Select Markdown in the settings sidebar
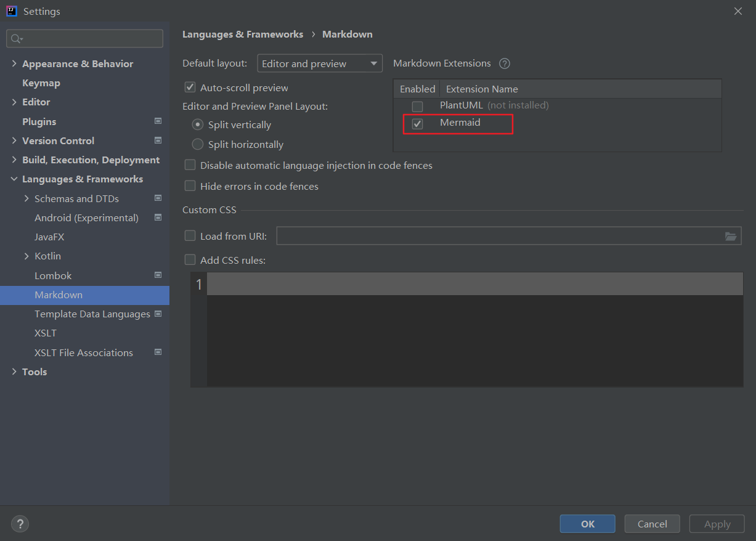Screen dimensions: 756x541 (58, 295)
